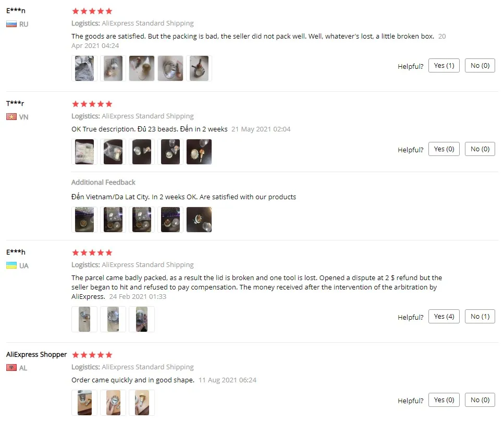
Task: Open third photo in E***h's UA review
Action: click(142, 319)
